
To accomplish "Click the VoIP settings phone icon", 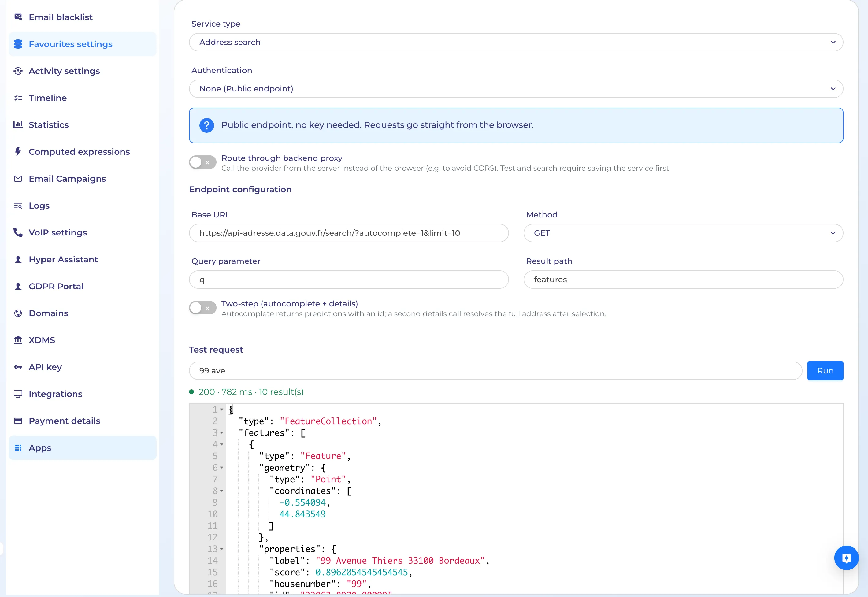I will click(18, 232).
